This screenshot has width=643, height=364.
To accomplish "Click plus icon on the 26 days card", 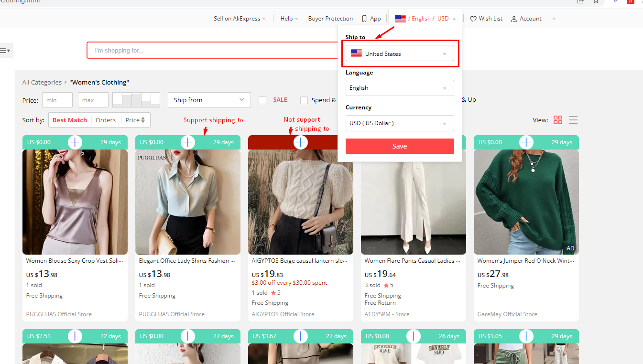I will click(414, 336).
